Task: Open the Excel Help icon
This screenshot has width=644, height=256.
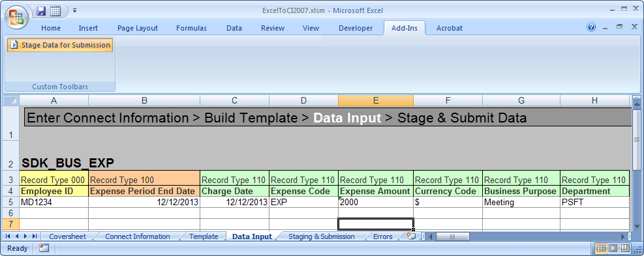Action: 591,27
